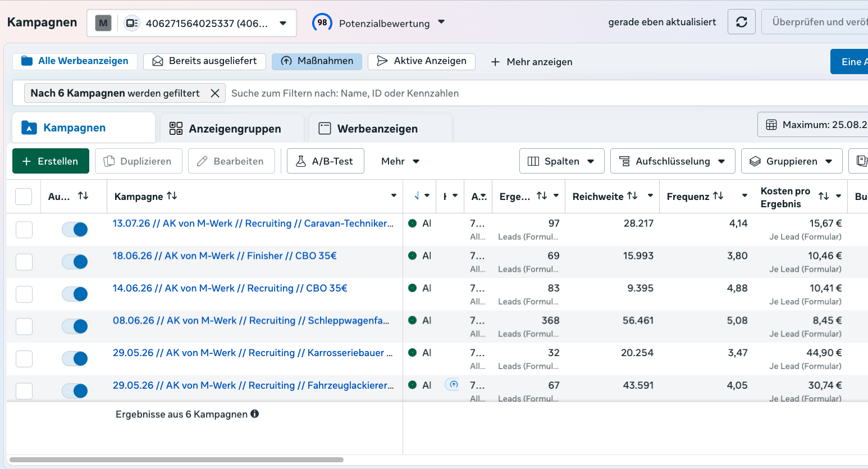The height and width of the screenshot is (469, 868).
Task: Click the info icon beside Ergebnisse aus 6 Kampagnen
Action: 255,414
